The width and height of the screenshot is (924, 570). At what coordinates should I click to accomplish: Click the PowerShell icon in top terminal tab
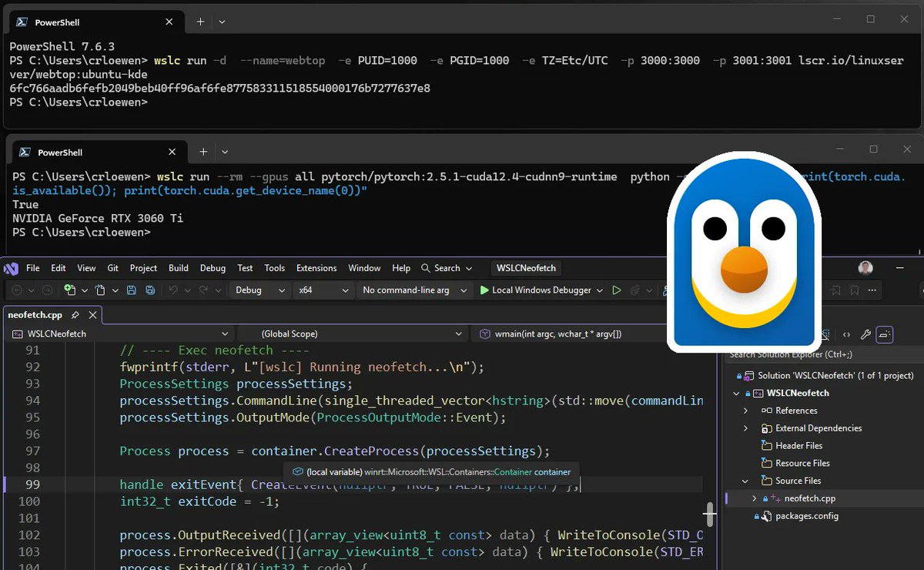pyautogui.click(x=23, y=22)
